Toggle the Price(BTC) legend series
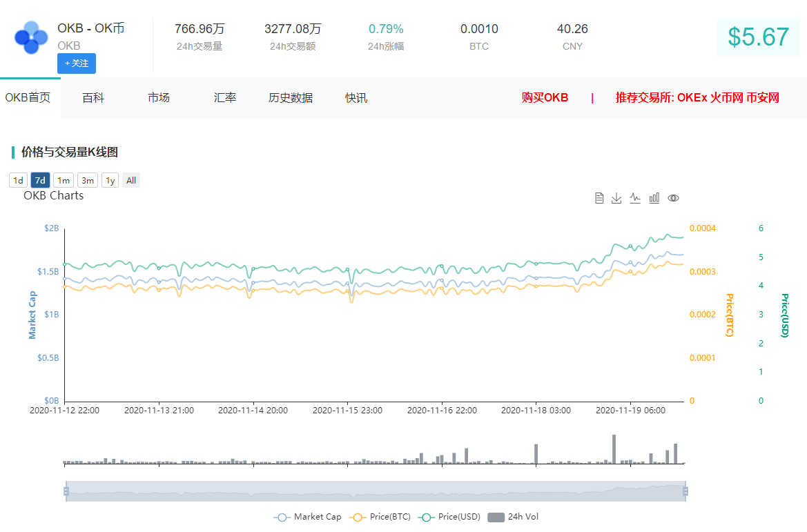 pos(380,517)
